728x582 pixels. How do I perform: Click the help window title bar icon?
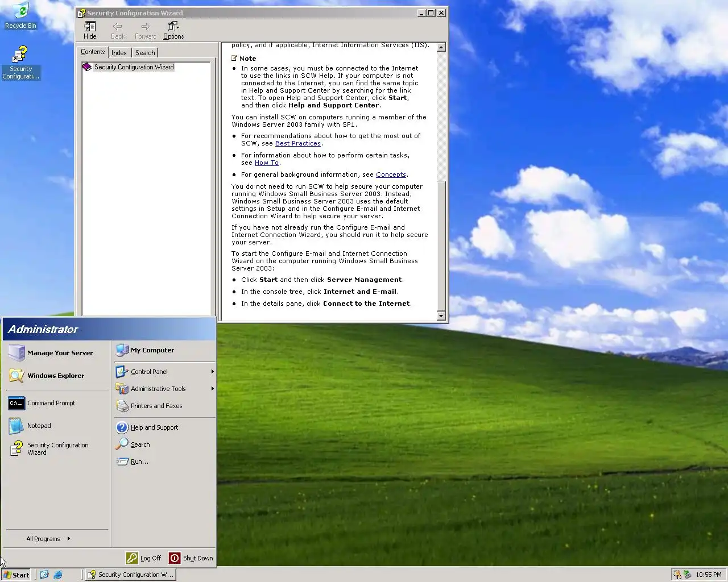point(81,13)
